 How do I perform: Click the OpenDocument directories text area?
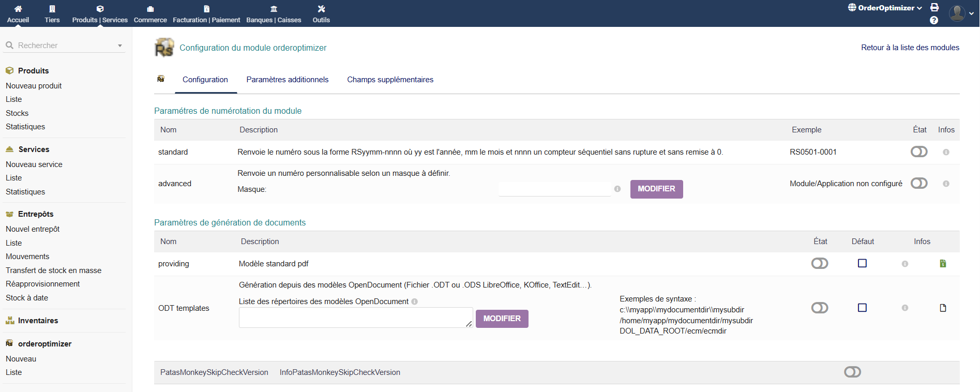(x=355, y=318)
